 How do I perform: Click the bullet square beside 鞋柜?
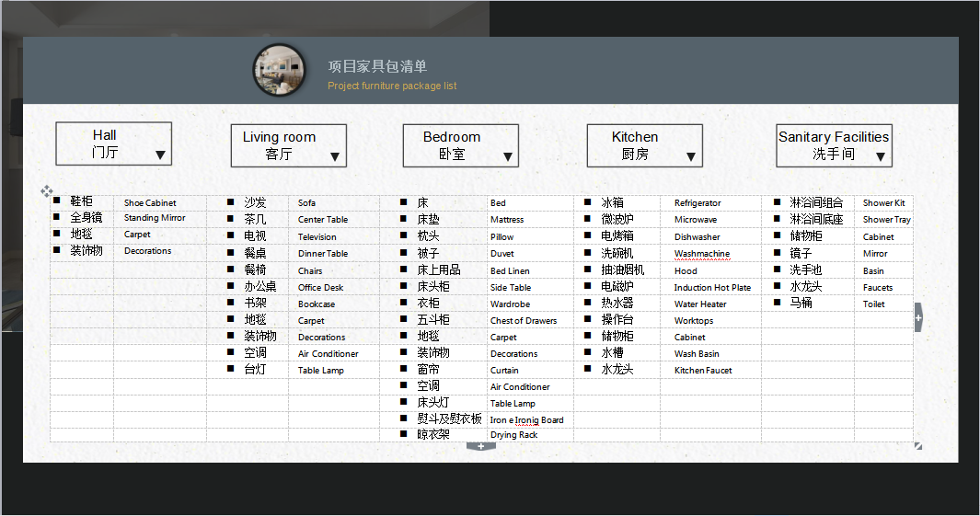57,201
